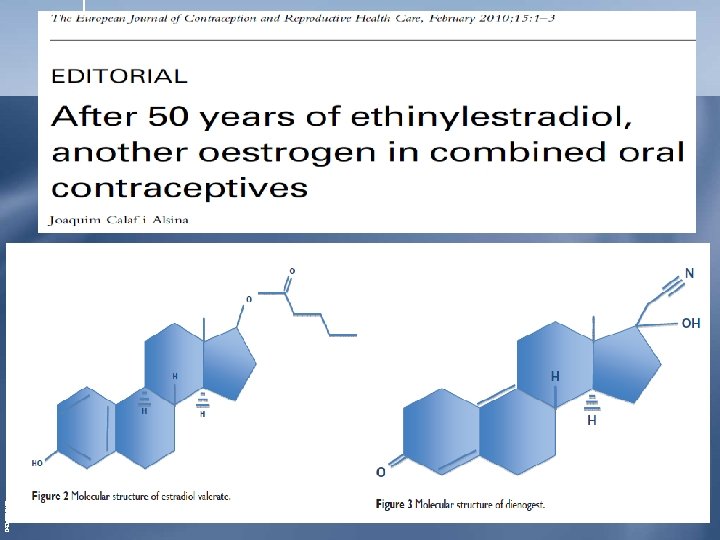Image resolution: width=720 pixels, height=540 pixels.
Task: Click the HO label on estradiol valerate
Action: 37,463
